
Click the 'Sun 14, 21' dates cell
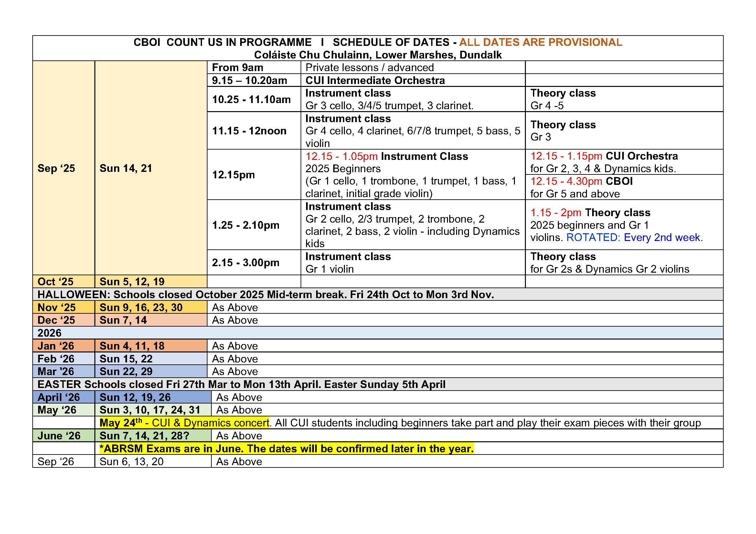coord(126,168)
